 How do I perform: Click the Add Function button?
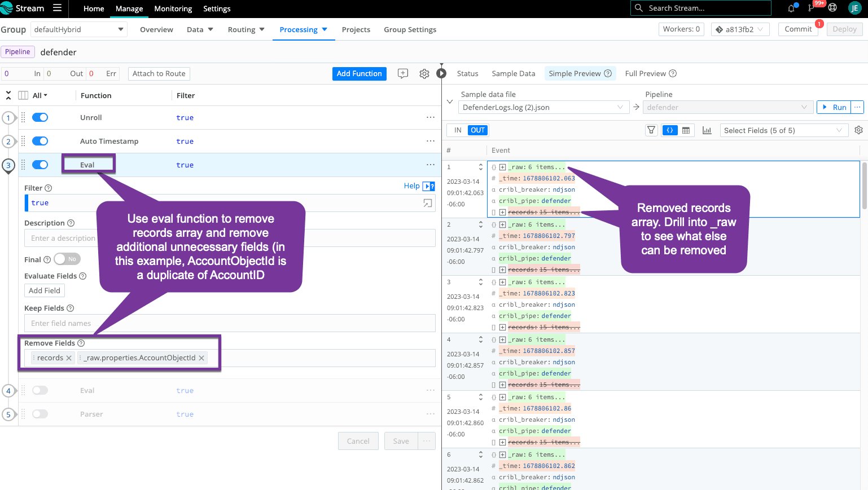[359, 74]
